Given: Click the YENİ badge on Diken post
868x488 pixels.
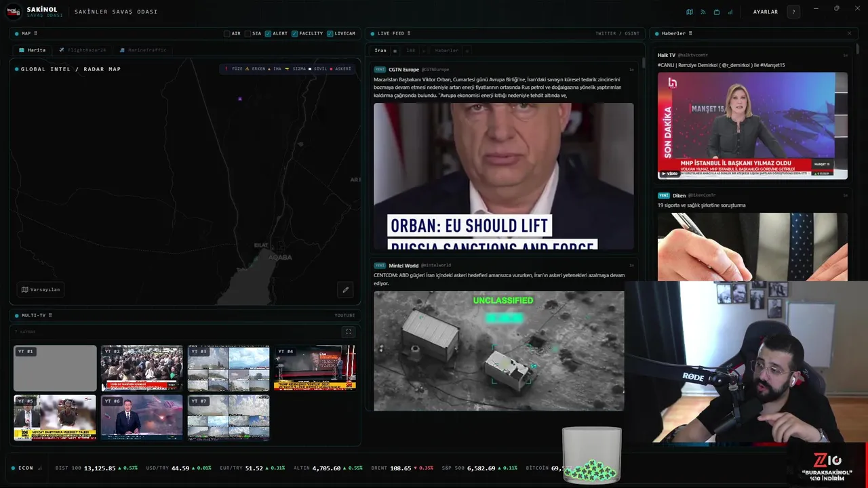Looking at the screenshot, I should 664,195.
